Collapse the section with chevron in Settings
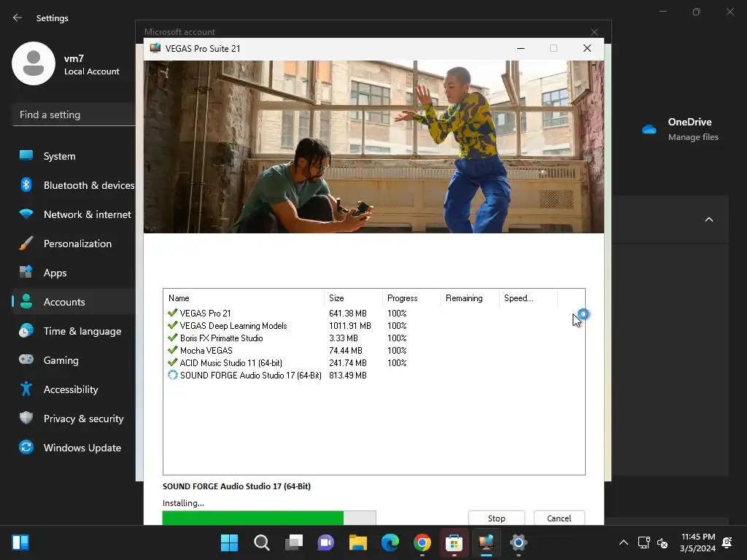Viewport: 747px width, 560px height. point(709,219)
